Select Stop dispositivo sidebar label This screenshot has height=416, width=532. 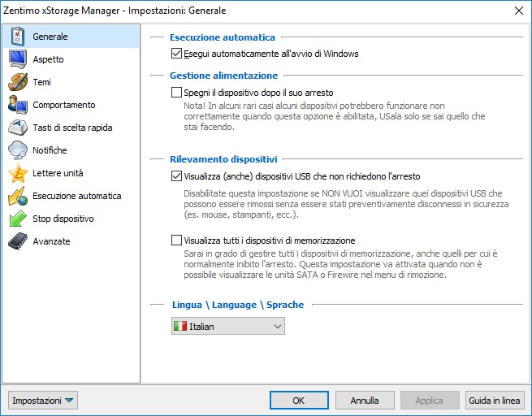coord(63,219)
